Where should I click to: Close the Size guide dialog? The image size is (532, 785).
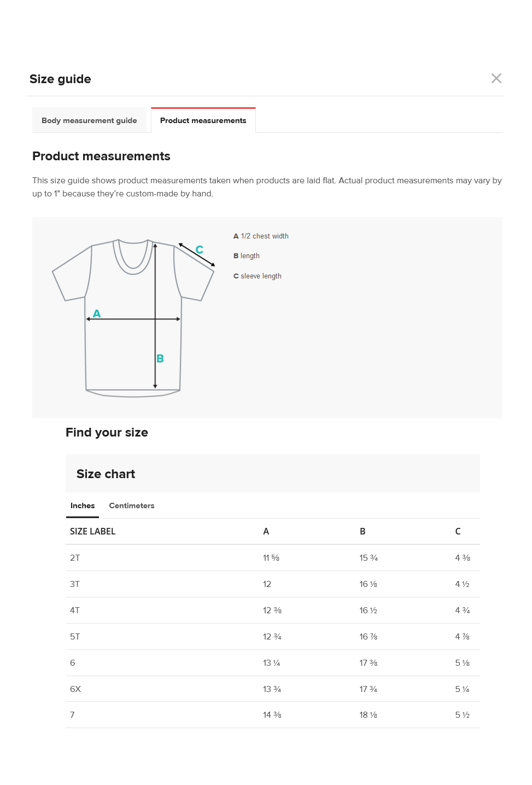496,78
